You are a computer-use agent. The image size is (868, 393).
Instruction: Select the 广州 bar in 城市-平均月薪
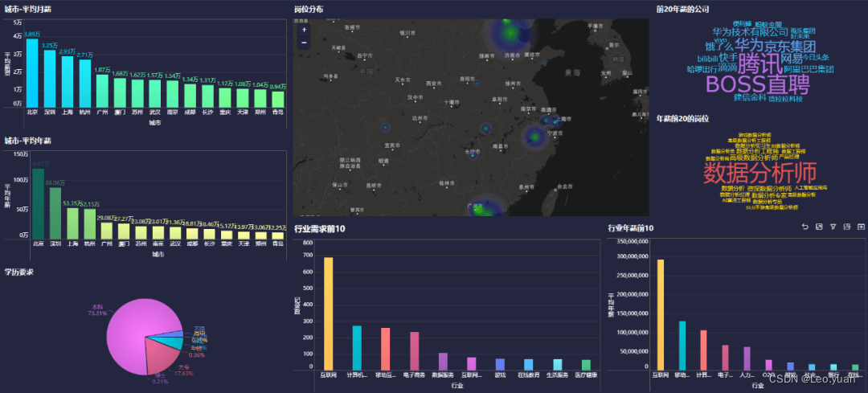[x=102, y=91]
